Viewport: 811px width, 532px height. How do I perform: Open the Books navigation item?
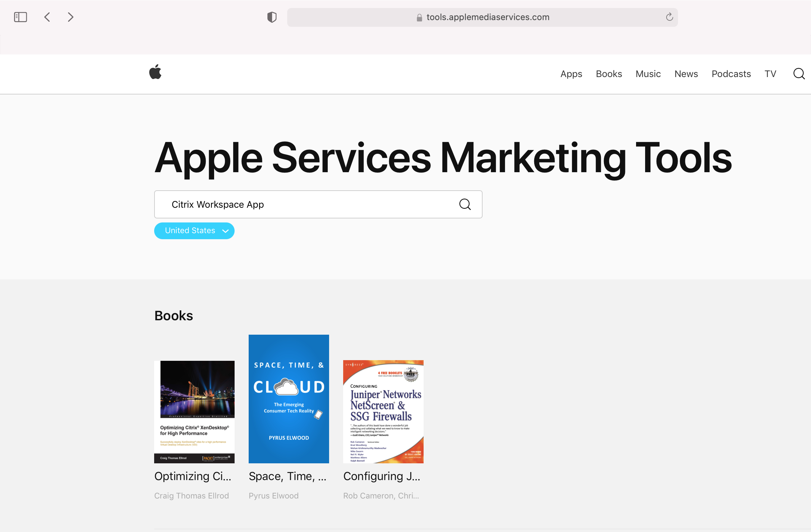tap(609, 74)
